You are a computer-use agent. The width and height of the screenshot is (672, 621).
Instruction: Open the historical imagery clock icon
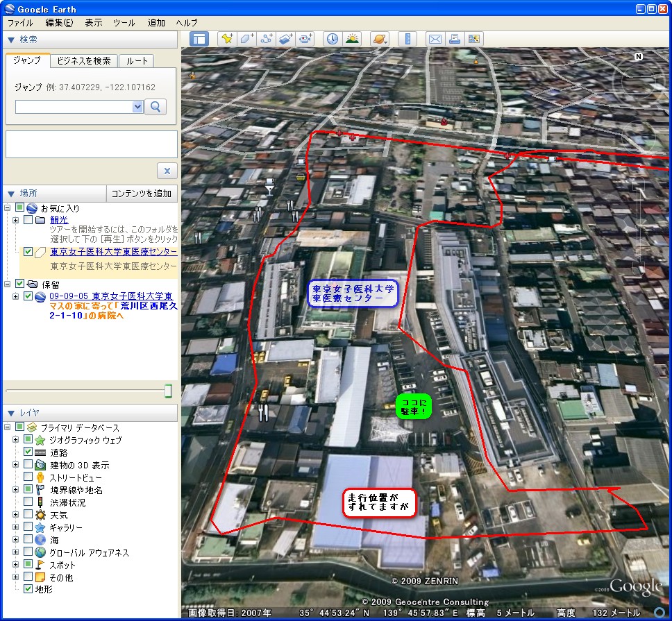[333, 39]
